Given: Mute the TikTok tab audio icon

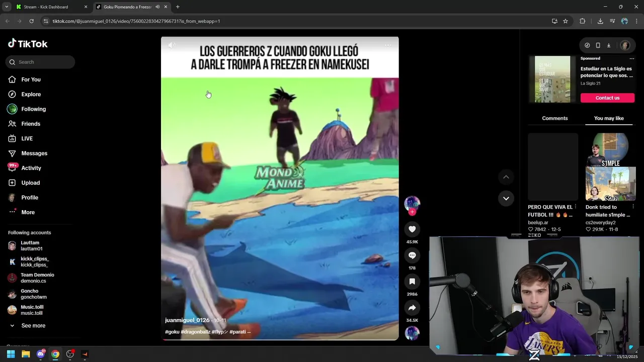Looking at the screenshot, I should coord(157,7).
